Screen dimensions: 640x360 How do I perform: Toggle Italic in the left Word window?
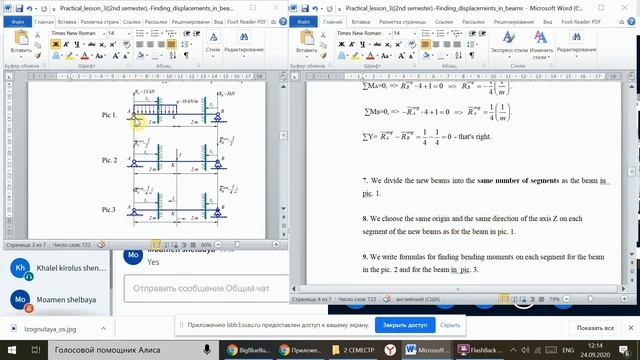(66, 44)
